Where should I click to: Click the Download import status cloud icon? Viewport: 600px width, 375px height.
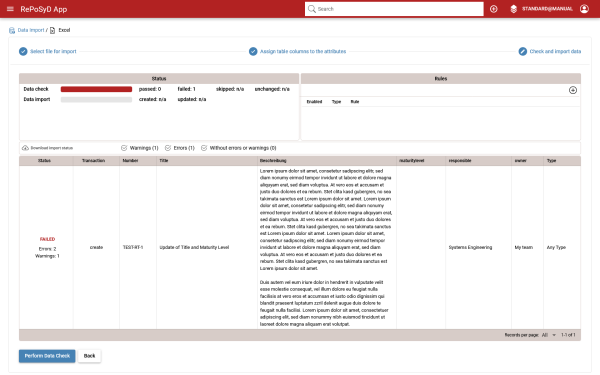(x=25, y=148)
